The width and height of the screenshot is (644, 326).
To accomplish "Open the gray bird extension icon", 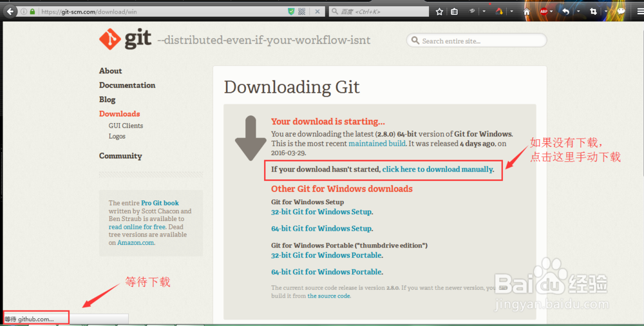I will (472, 11).
